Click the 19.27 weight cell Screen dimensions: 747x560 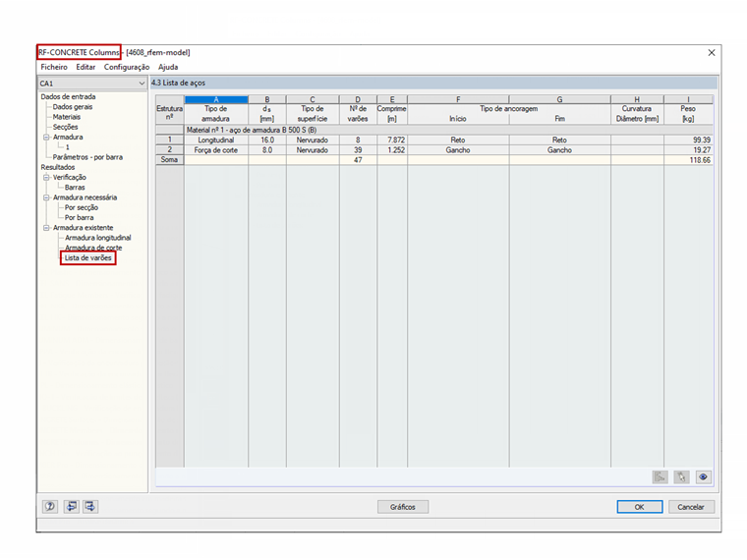(688, 150)
